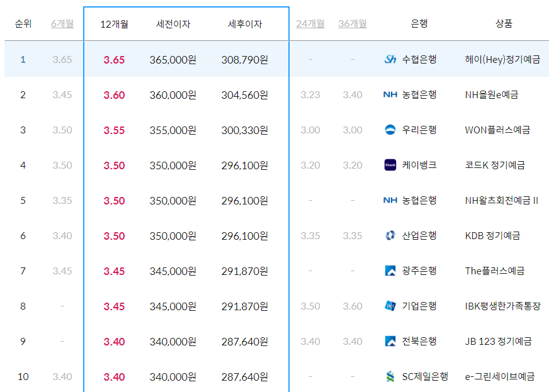Viewport: 549px width, 392px height.
Task: Click the 3.23 24-month rate
Action: (x=310, y=95)
